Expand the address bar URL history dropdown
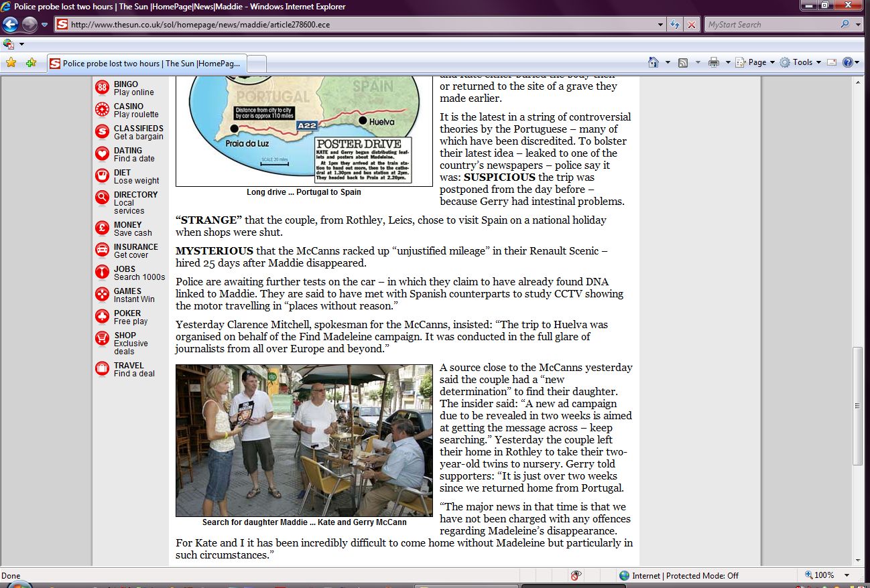870x588 pixels. click(661, 25)
